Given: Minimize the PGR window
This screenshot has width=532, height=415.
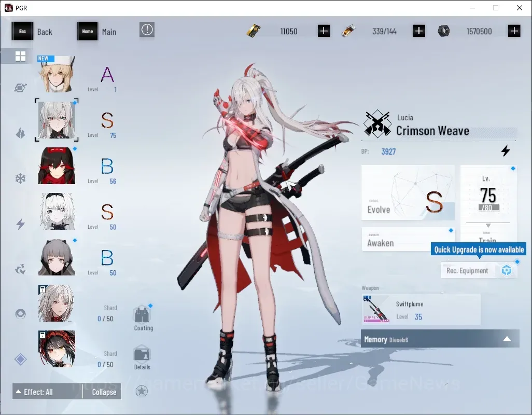Looking at the screenshot, I should tap(472, 8).
